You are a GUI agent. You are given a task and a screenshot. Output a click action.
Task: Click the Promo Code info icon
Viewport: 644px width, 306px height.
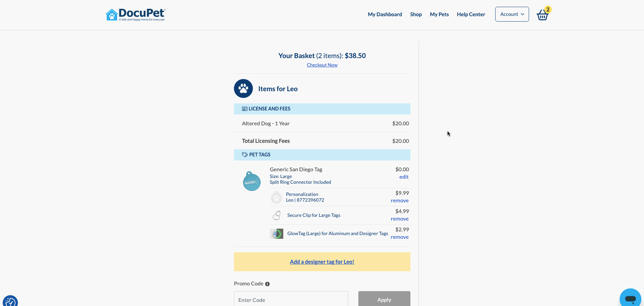tap(267, 284)
